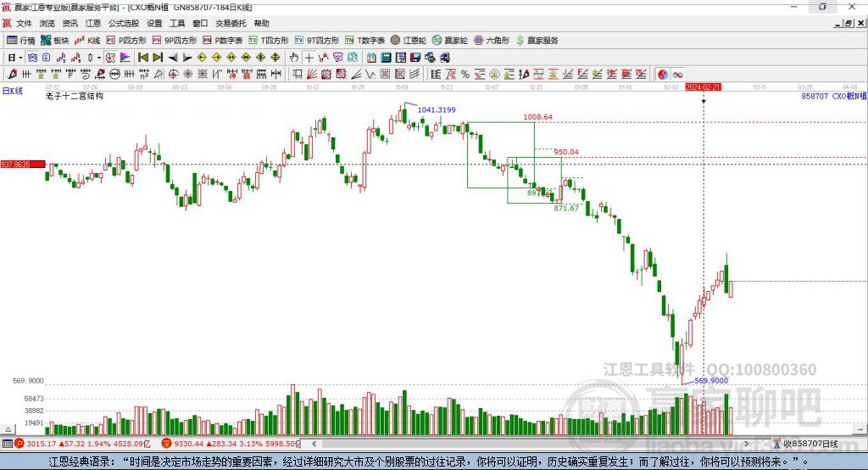Open the 江恩 menu
868x470 pixels.
(93, 23)
